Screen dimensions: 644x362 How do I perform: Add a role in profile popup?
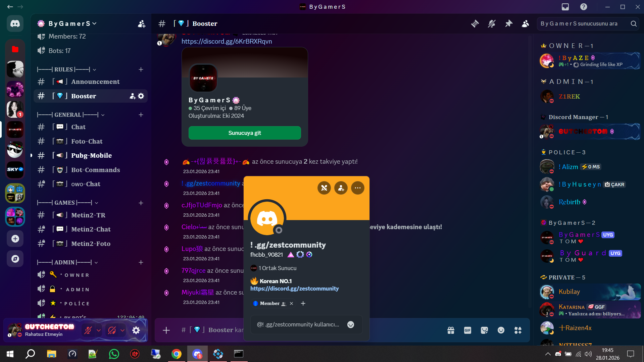click(303, 304)
